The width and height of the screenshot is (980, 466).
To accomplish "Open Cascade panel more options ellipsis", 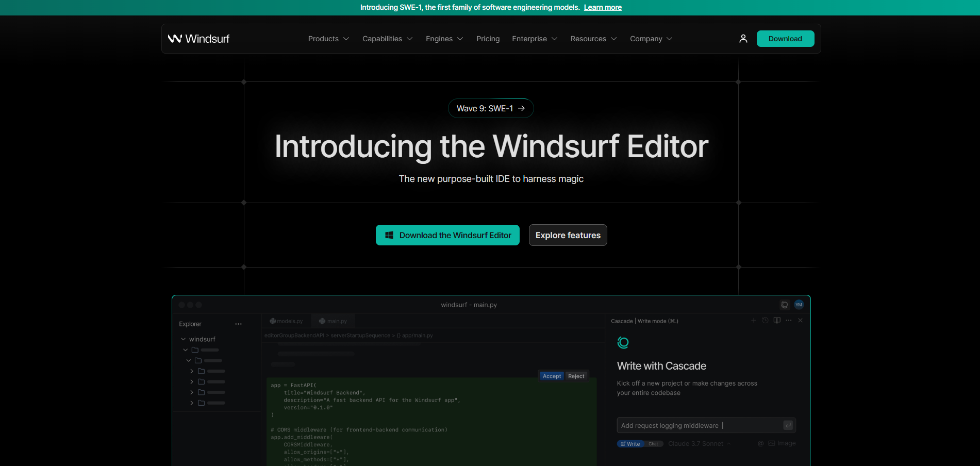I will pyautogui.click(x=789, y=320).
